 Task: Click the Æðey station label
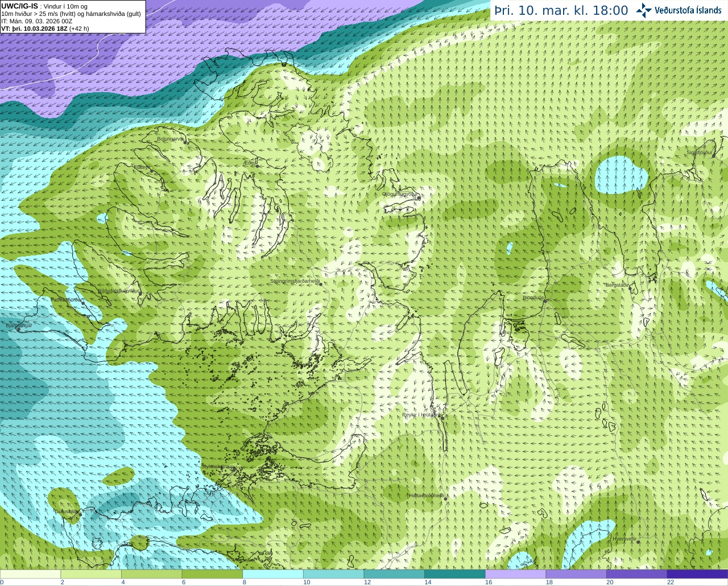(x=249, y=163)
